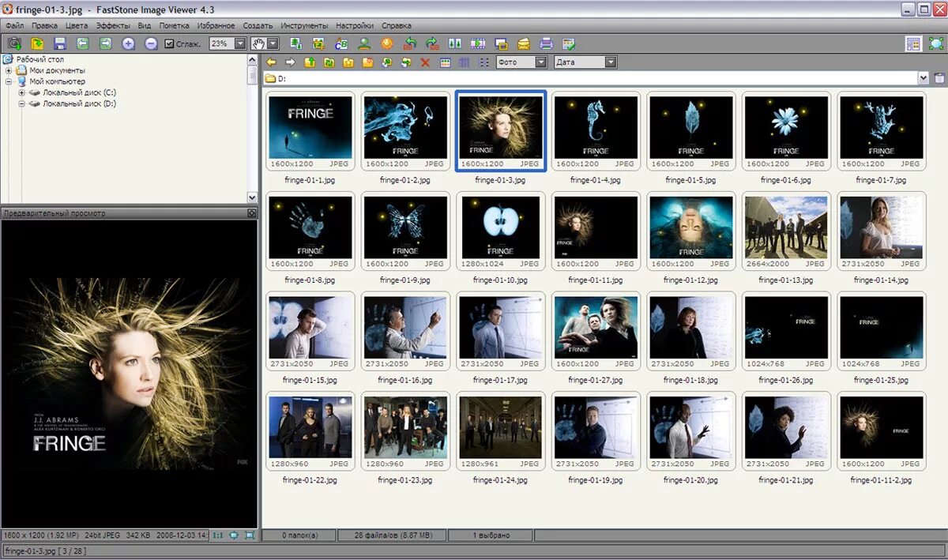Viewport: 948px width, 560px height.
Task: Rotate image left
Action: point(409,43)
